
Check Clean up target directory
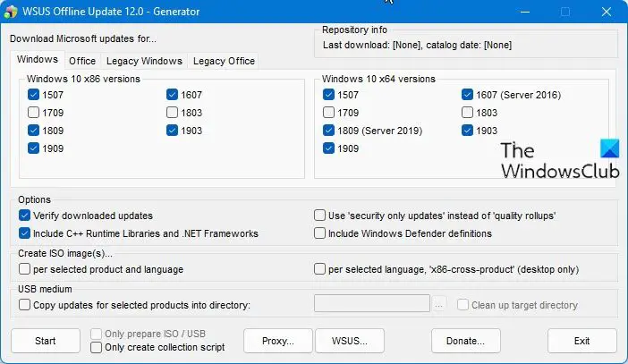coord(463,305)
